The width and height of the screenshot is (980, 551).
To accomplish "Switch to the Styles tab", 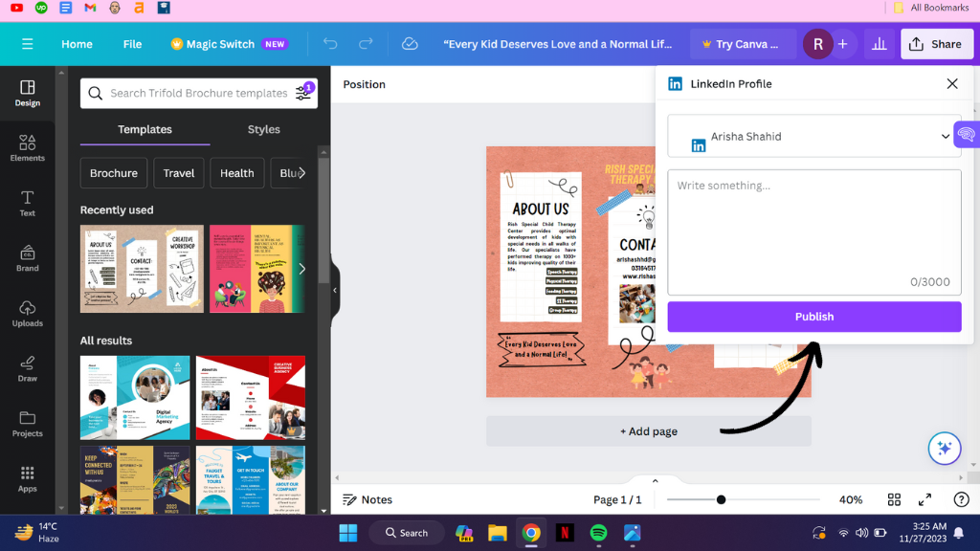I will click(x=264, y=129).
